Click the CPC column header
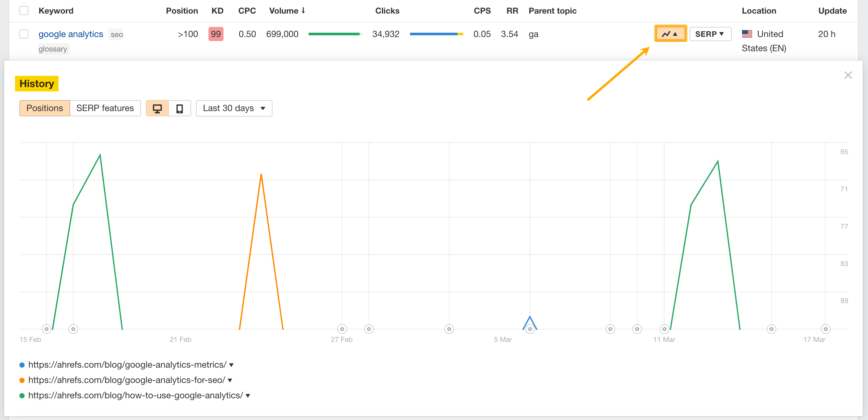Image resolution: width=868 pixels, height=420 pixels. 247,11
